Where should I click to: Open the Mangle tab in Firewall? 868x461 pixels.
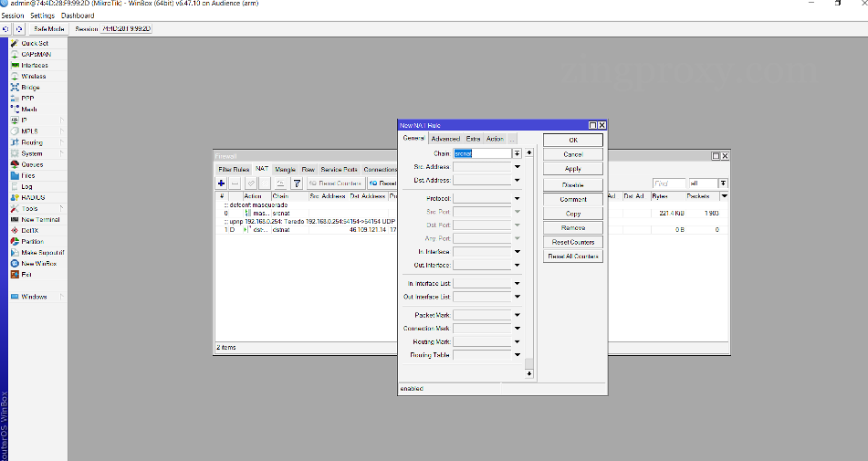tap(285, 170)
